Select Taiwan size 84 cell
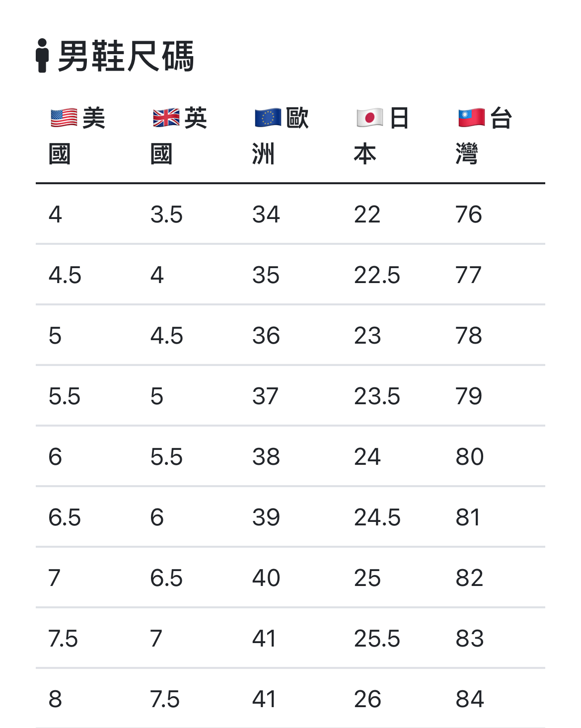The width and height of the screenshot is (581, 728). [469, 699]
